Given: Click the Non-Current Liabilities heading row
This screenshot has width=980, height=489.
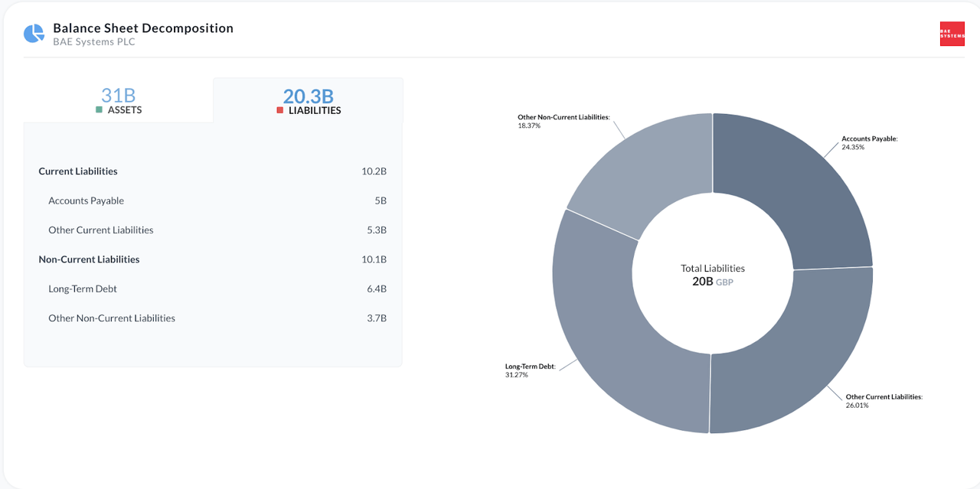Looking at the screenshot, I should (212, 259).
